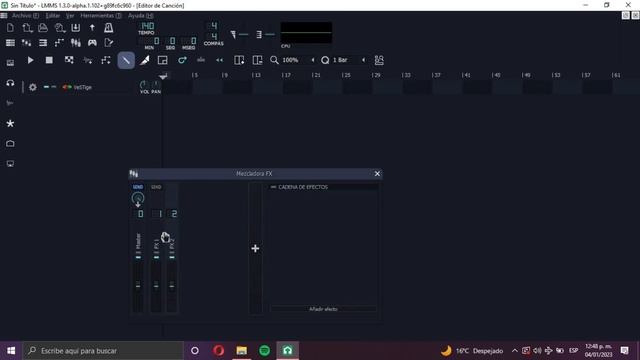The image size is (640, 360).
Task: Open the recently opened projects icon
Action: tap(60, 28)
